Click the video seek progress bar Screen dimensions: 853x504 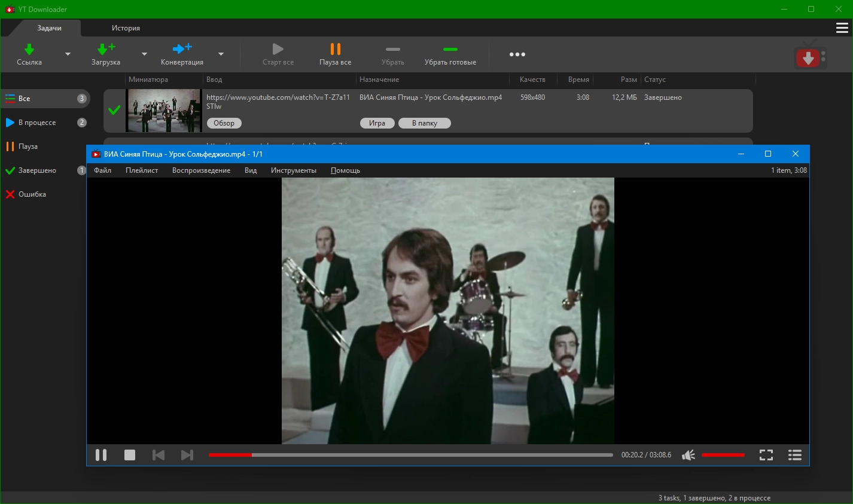tap(410, 455)
